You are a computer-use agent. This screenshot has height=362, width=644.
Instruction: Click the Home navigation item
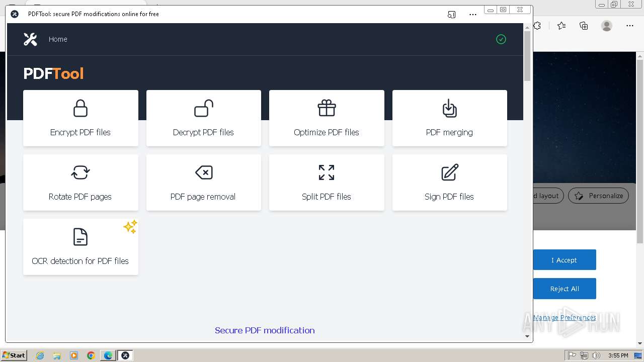click(58, 39)
